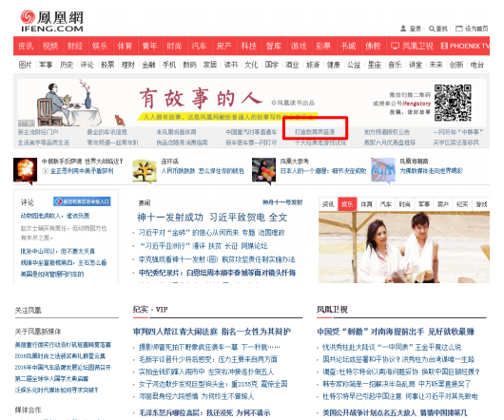
Task: Click the play icon before 金正恩 link
Action: click(46, 171)
